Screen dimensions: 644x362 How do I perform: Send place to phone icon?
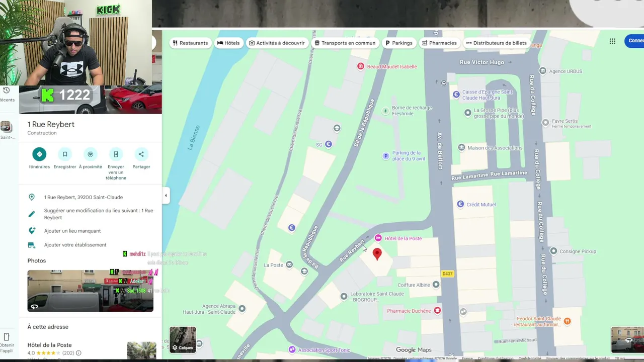click(116, 154)
